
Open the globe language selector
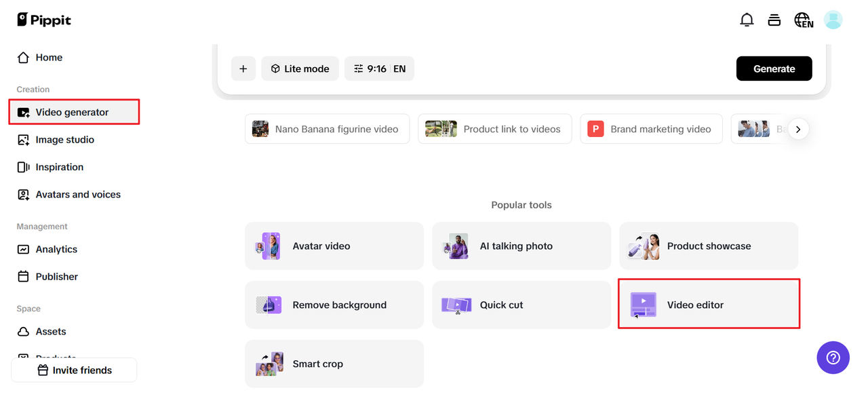(804, 20)
